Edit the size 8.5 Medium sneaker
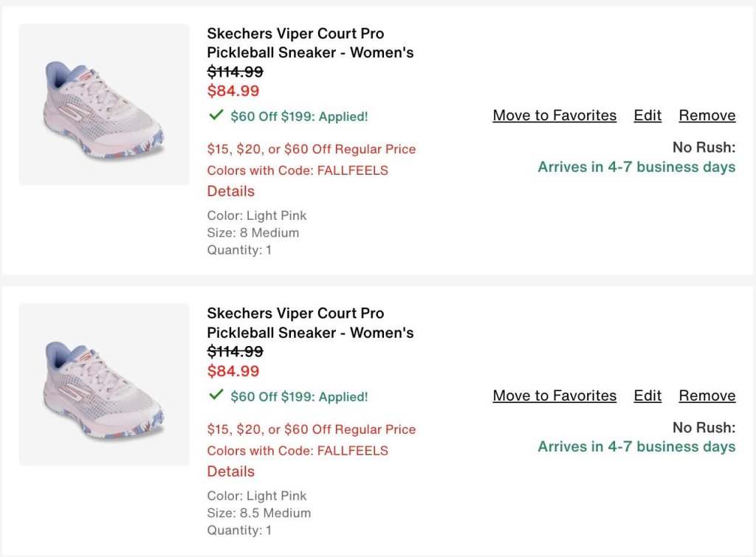 click(x=647, y=395)
